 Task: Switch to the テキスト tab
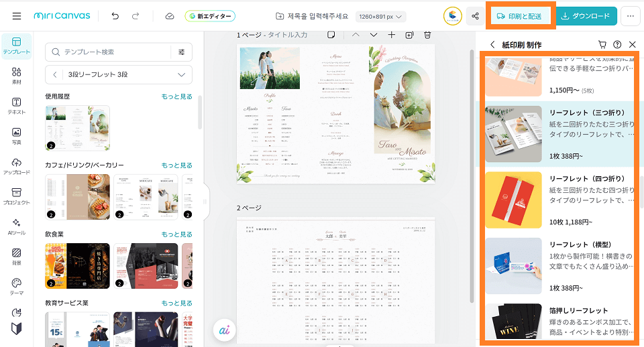coord(17,105)
